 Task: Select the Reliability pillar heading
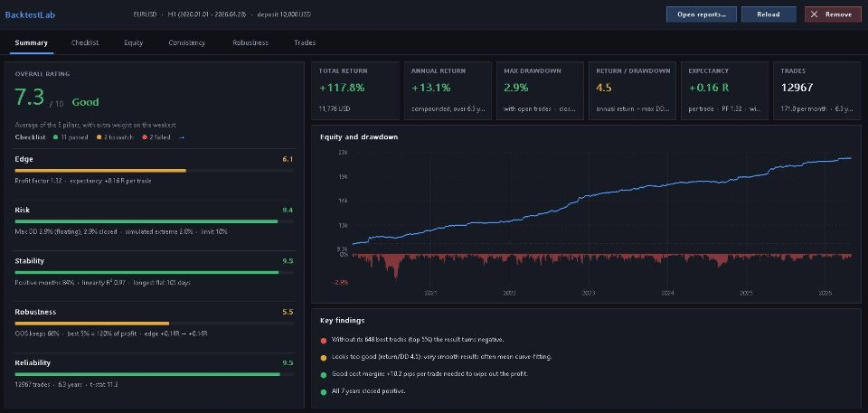point(33,362)
